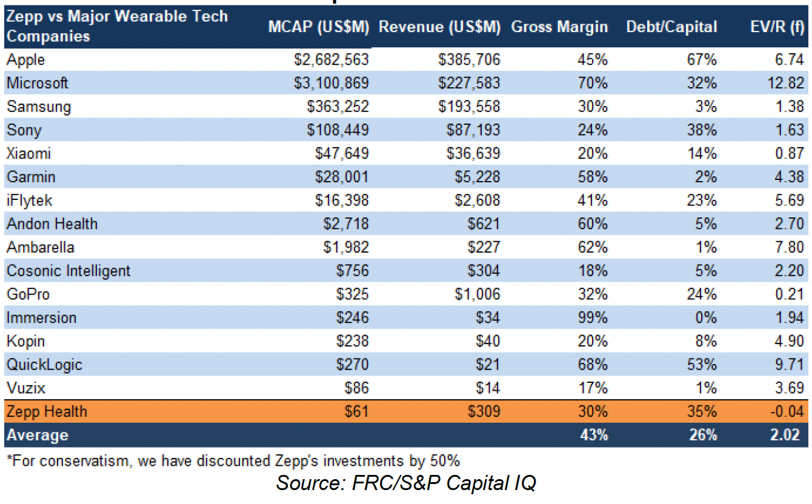This screenshot has width=812, height=504.
Task: Click Kopin's EV/R value 4.90
Action: pyautogui.click(x=790, y=341)
